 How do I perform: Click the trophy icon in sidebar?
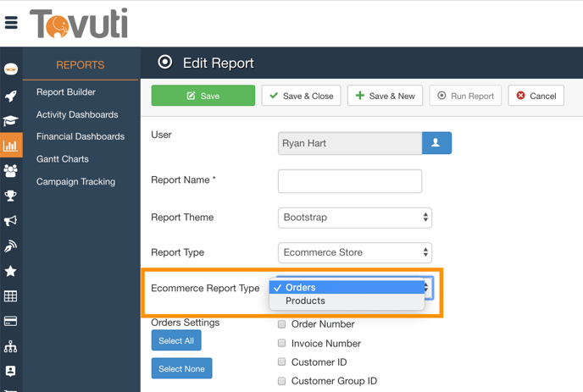point(11,196)
